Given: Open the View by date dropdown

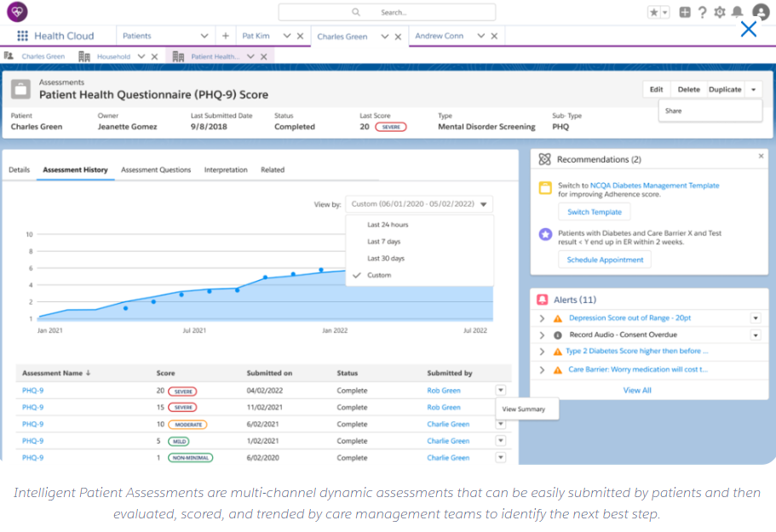Looking at the screenshot, I should 419,204.
